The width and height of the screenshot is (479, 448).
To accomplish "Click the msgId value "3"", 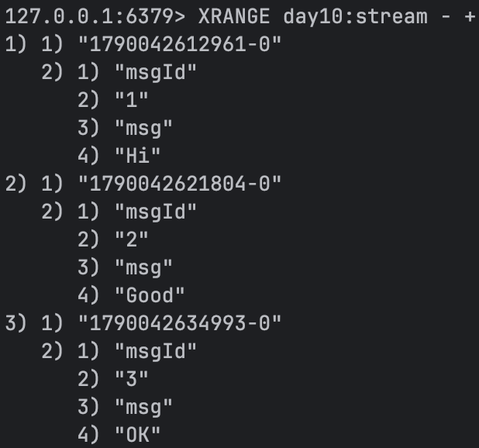I will (132, 379).
